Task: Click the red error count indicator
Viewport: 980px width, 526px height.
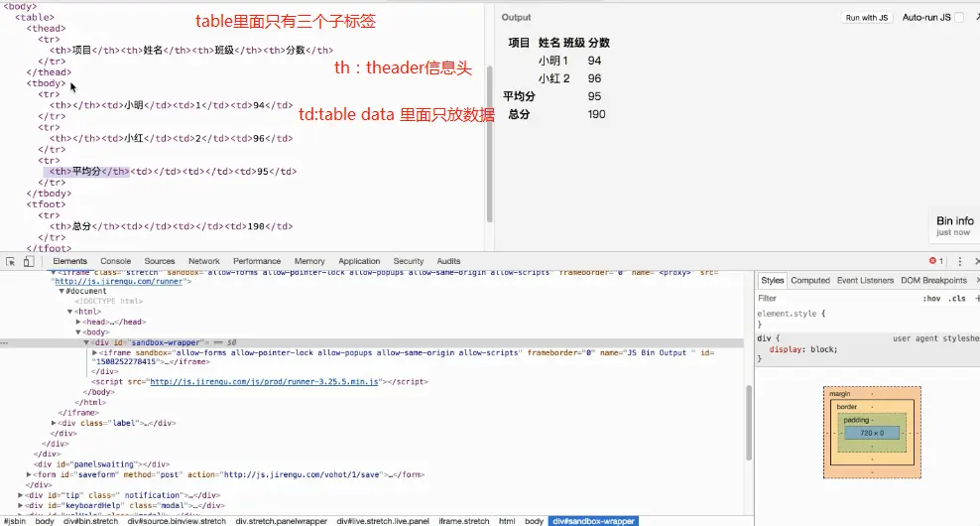Action: click(x=936, y=261)
